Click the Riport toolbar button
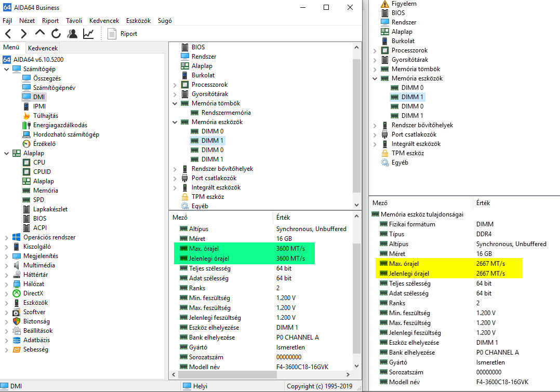Viewport: 560px width, 392px height. (x=122, y=34)
